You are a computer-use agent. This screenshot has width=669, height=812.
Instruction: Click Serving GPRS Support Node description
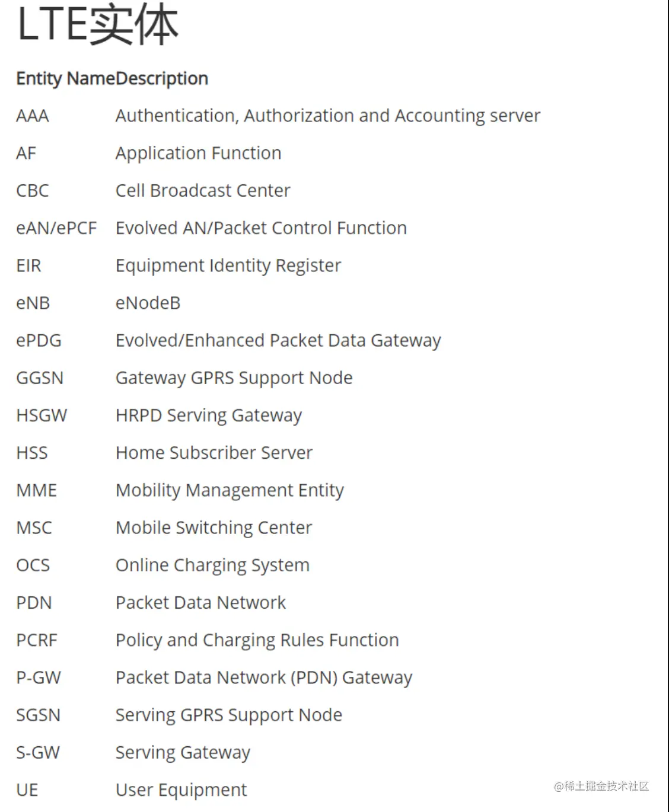click(x=229, y=715)
